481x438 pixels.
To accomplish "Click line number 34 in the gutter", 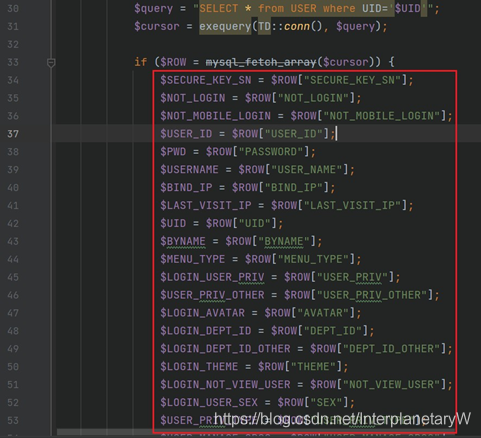I will 13,80.
